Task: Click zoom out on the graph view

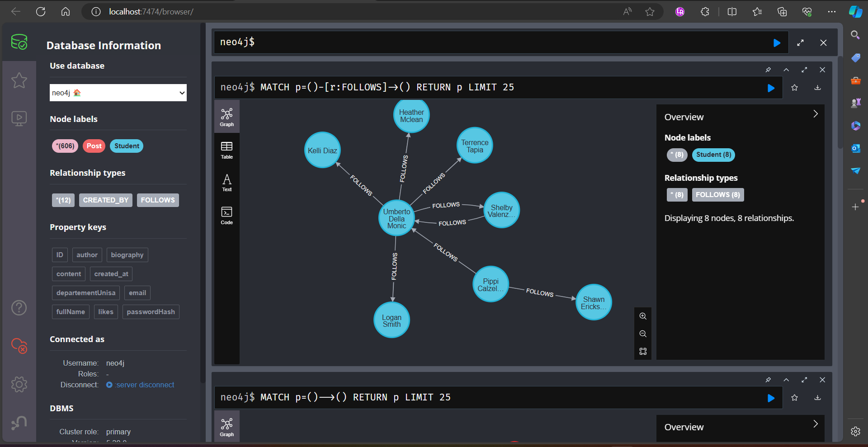Action: click(x=643, y=334)
